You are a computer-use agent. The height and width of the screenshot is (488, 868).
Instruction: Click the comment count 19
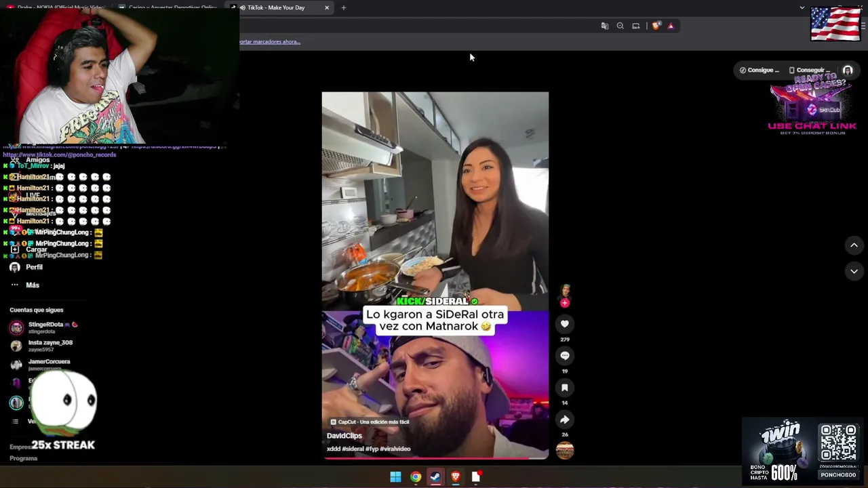[565, 371]
